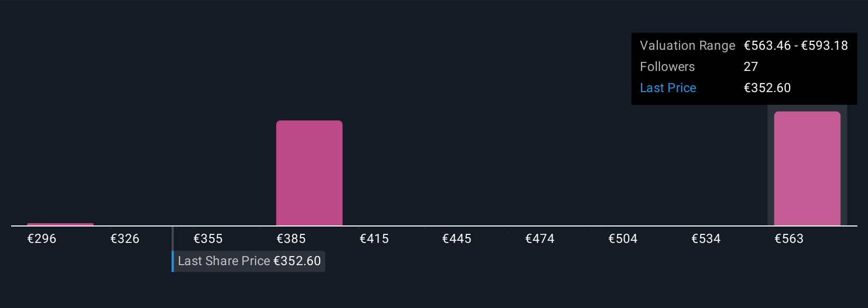
Task: Click the tall pink bar at €385
Action: [x=309, y=173]
